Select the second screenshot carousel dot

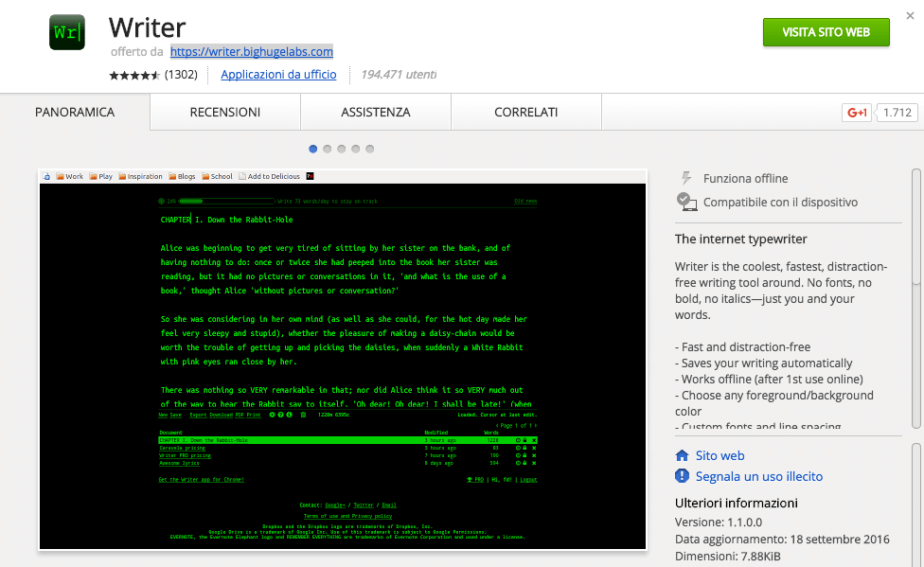(x=327, y=150)
